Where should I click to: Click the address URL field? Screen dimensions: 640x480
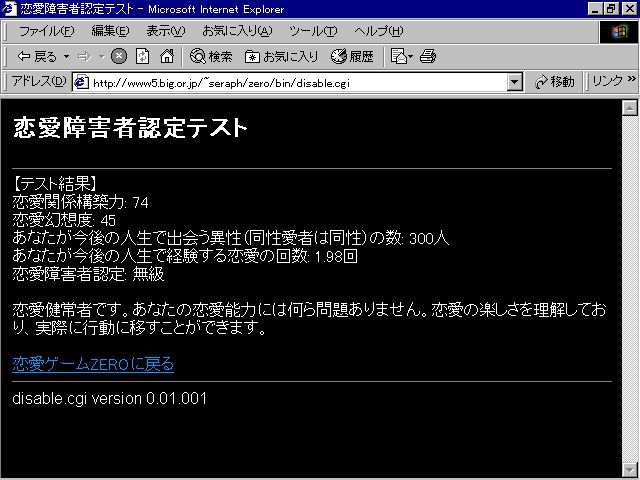(299, 83)
